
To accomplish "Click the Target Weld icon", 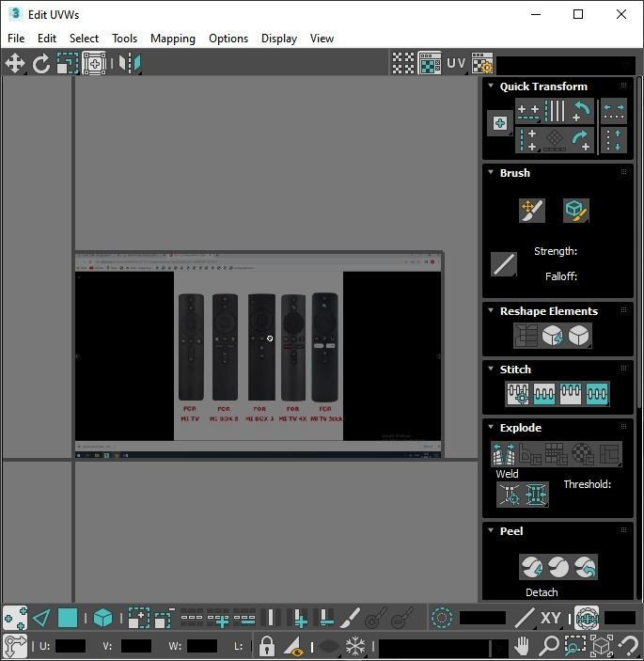I will (x=510, y=494).
